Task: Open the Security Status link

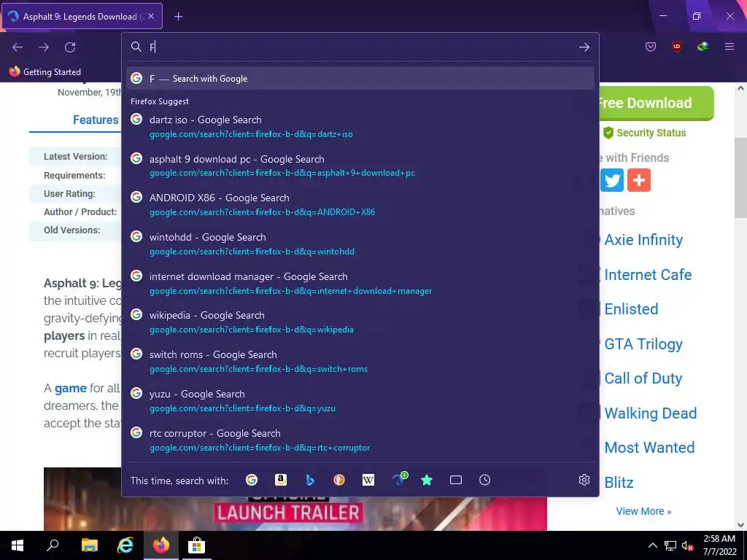Action: 645,133
